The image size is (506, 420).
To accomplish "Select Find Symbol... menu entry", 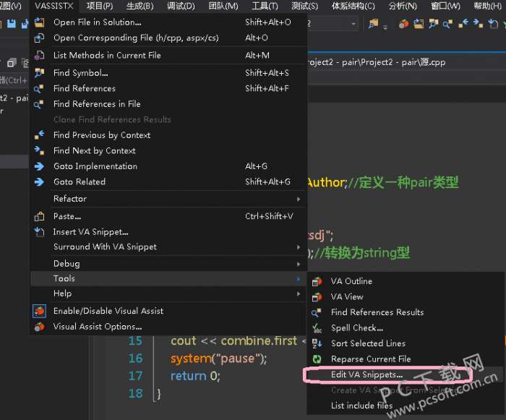I will 168,73.
